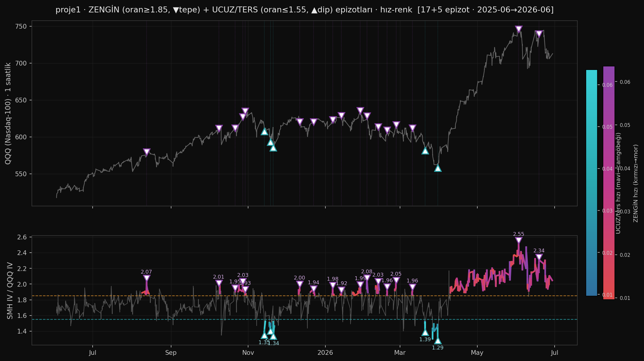The width and height of the screenshot is (644, 361).
Task: Click the purple-red ZENGİN colorbar
Action: click(609, 183)
